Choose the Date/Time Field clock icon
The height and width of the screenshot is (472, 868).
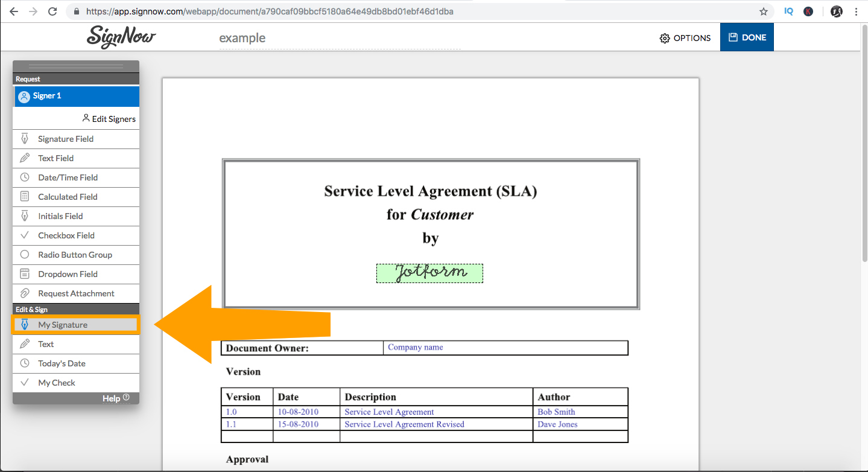click(x=25, y=177)
